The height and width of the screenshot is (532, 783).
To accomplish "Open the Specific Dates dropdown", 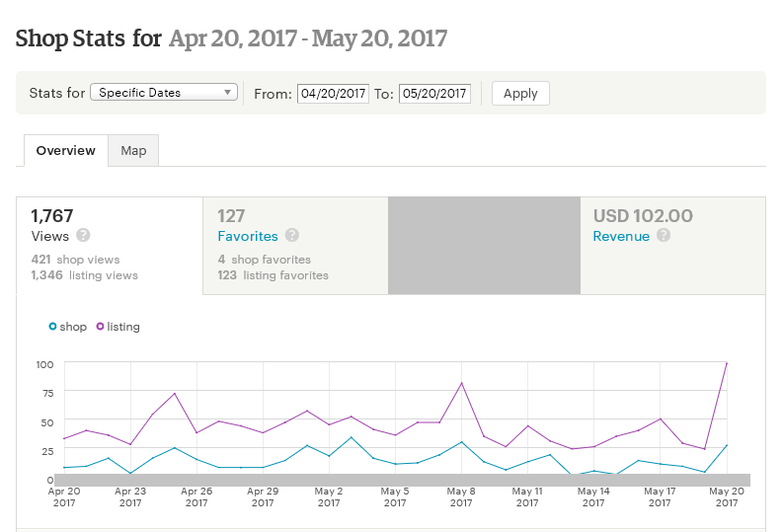I will tap(164, 93).
